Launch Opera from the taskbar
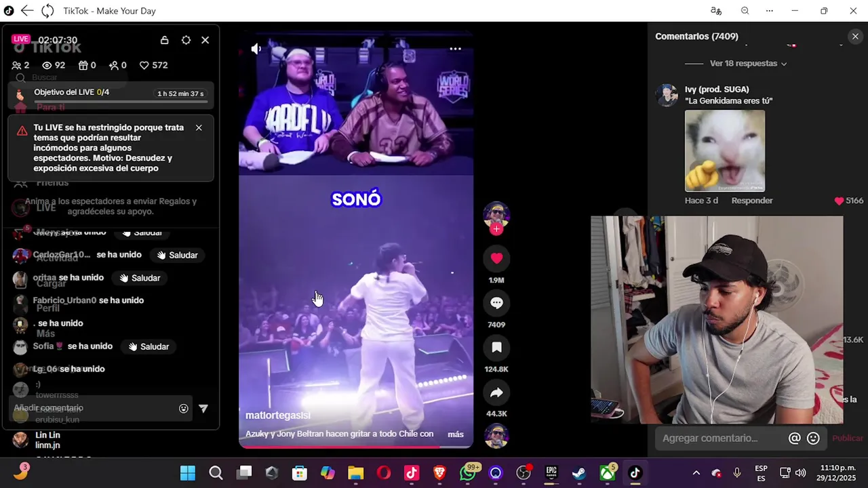The image size is (868, 488). (x=384, y=473)
